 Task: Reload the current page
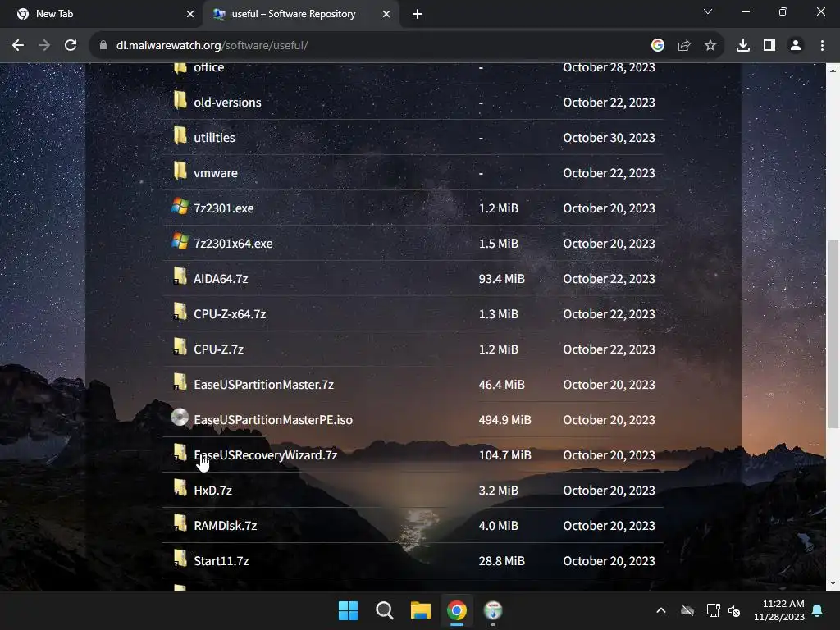[x=71, y=46]
